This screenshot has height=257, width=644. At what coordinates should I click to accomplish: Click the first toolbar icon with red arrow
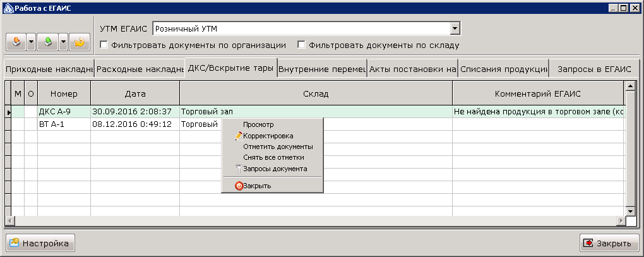click(x=16, y=42)
